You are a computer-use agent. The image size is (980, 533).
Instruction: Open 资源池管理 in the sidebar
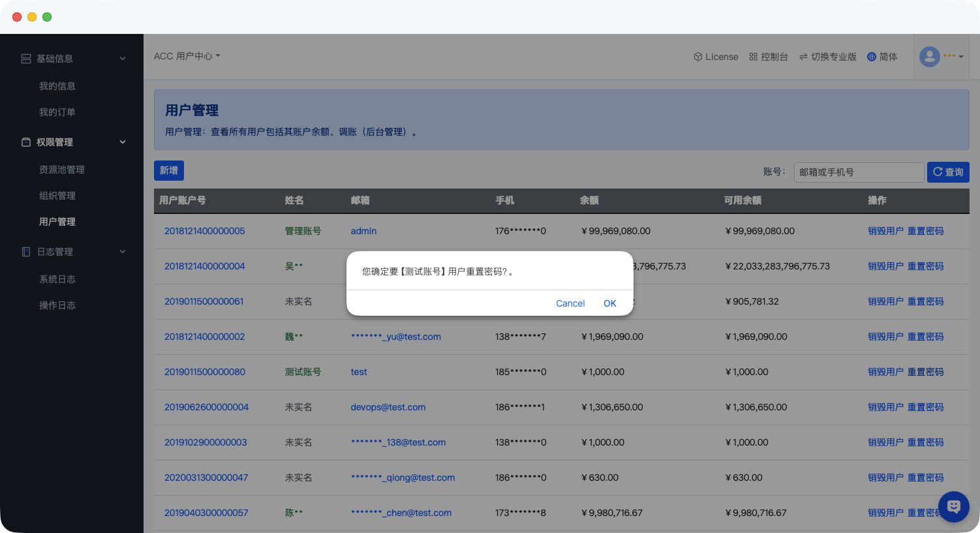(62, 170)
